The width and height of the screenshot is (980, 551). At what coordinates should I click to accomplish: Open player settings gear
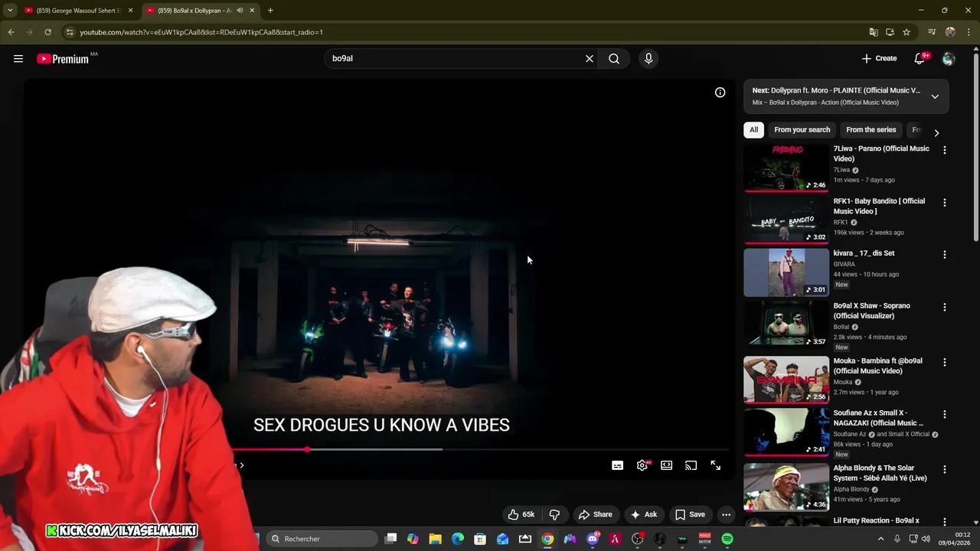coord(642,465)
